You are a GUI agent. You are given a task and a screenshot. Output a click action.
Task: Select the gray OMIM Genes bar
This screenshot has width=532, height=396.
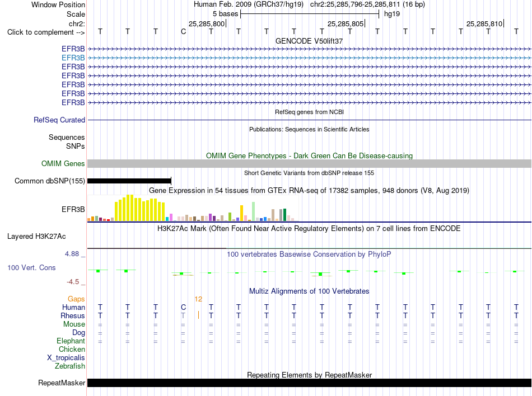pos(309,164)
